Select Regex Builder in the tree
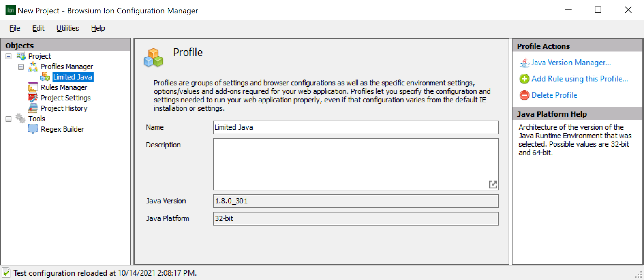The height and width of the screenshot is (280, 644). point(62,129)
